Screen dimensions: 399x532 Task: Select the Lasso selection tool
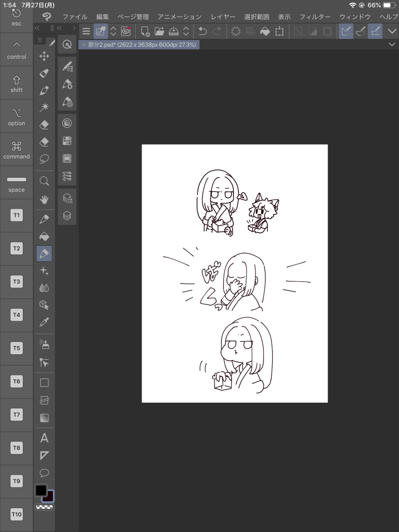coord(44,159)
